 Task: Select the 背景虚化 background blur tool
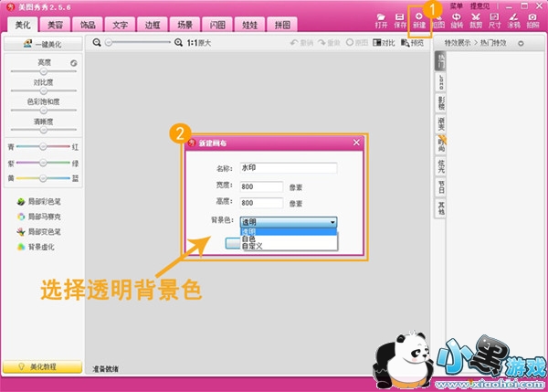click(x=36, y=247)
